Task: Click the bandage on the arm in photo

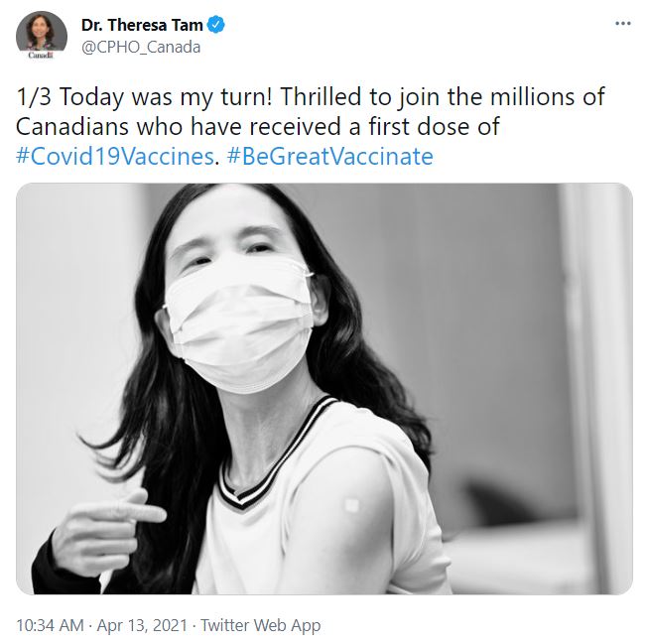Action: [x=352, y=505]
